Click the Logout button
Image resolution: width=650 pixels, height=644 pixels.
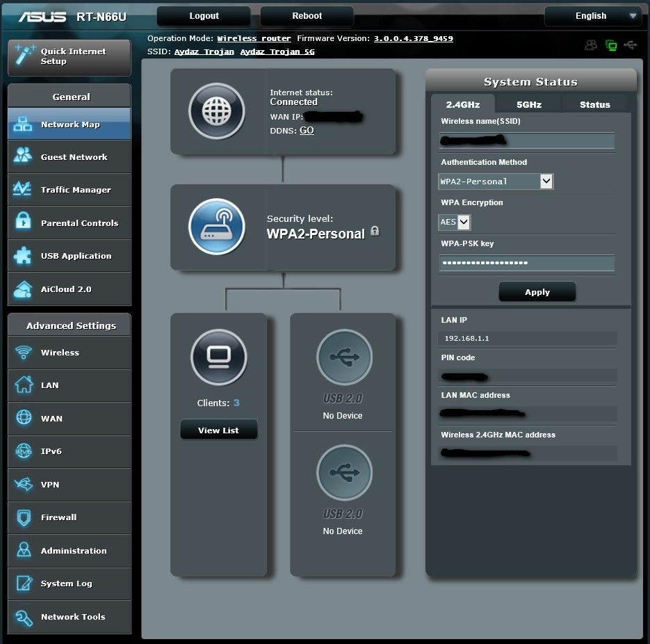[204, 16]
